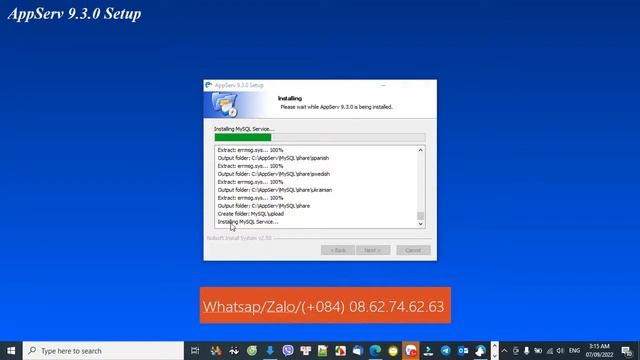The image size is (640, 360).
Task: Select the AppServ setup taskbar icon
Action: tap(480, 351)
